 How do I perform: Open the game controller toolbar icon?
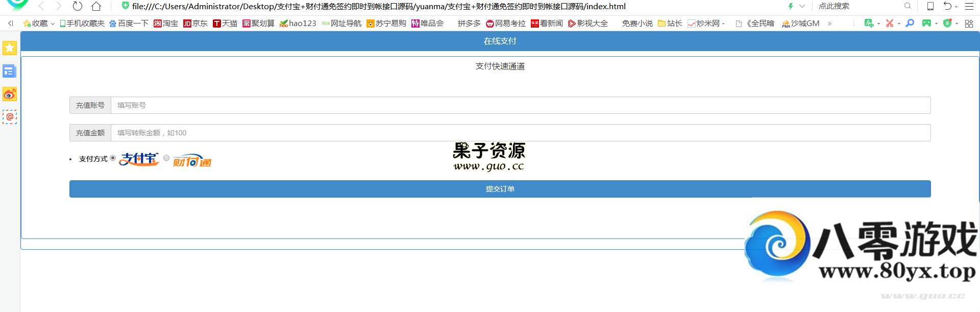926,23
